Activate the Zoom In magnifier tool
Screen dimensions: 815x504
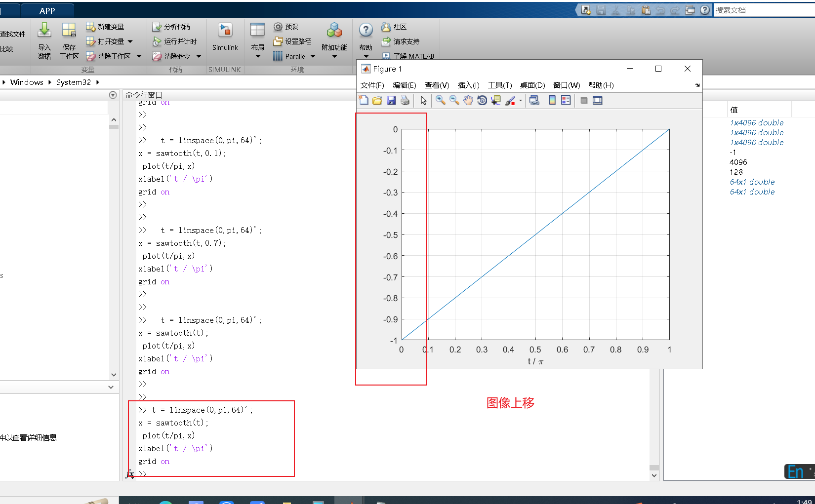(x=440, y=101)
